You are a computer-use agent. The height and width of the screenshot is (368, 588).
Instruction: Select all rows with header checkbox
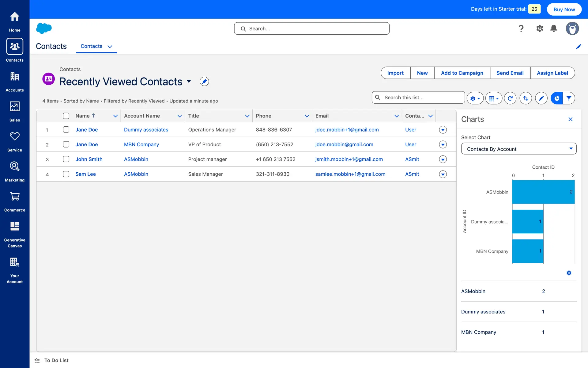66,116
